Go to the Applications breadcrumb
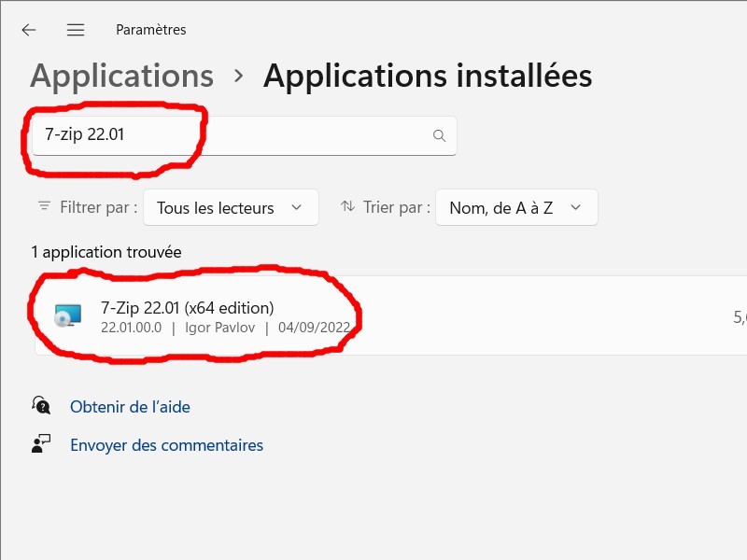 click(121, 76)
